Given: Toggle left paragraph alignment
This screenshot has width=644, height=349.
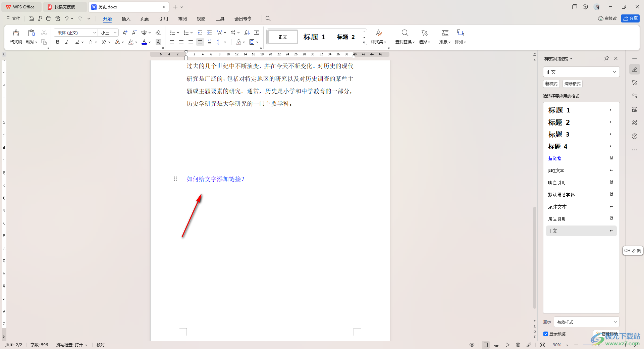Looking at the screenshot, I should click(x=172, y=42).
